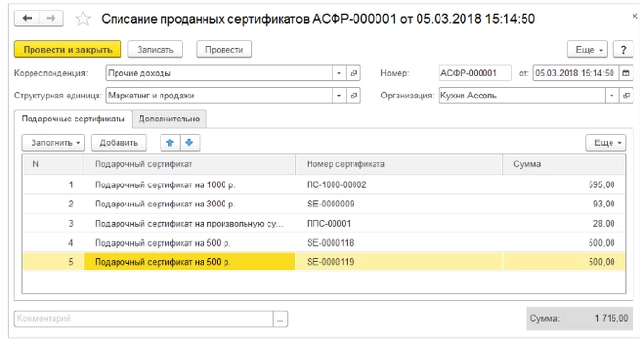Expand the Структурная единица dropdown list
644x346 pixels.
[339, 96]
